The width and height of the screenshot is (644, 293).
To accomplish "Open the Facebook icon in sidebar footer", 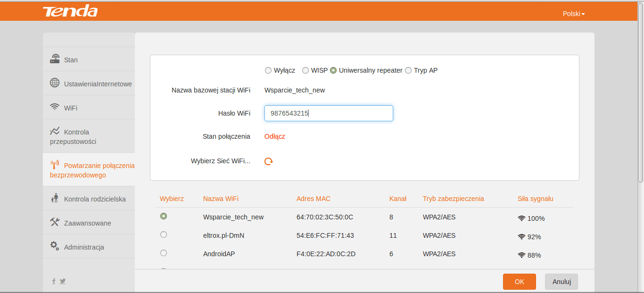I will click(x=54, y=281).
